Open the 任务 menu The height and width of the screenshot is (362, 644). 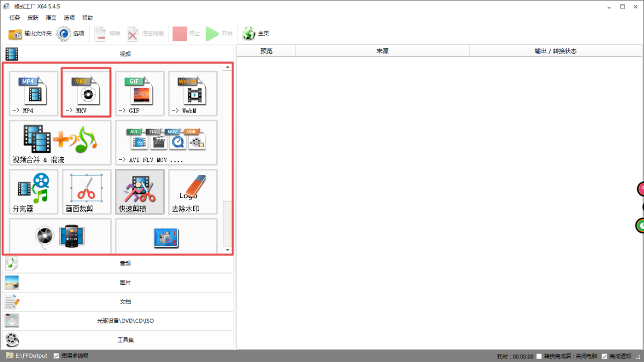click(14, 18)
